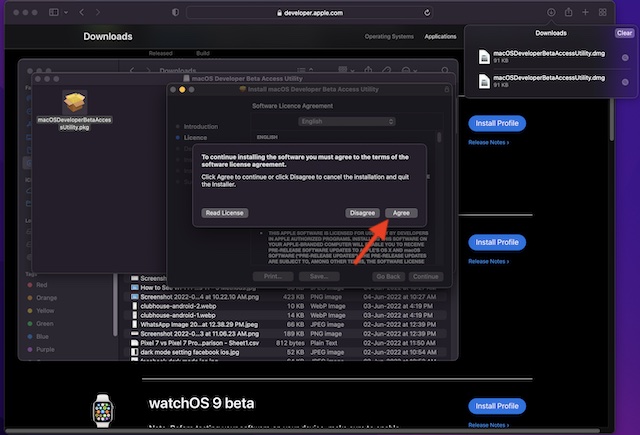Select the Introduction installer step
The width and height of the screenshot is (640, 435).
pyautogui.click(x=200, y=127)
